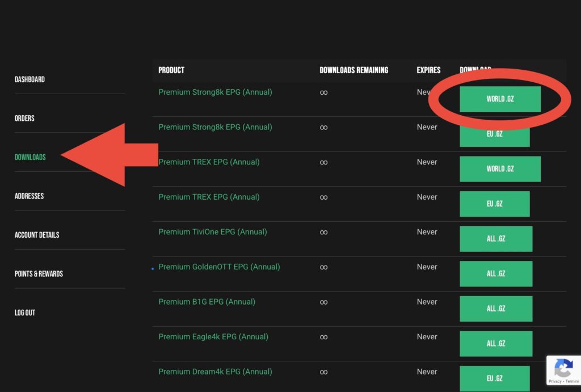The image size is (581, 392).
Task: Click the Never expiry of GoldenOTT row
Action: click(x=427, y=267)
